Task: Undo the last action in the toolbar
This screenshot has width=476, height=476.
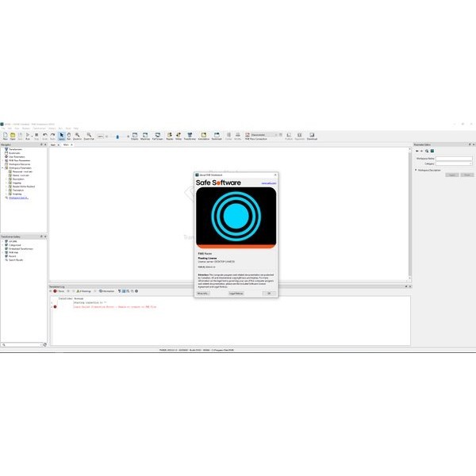Action: click(x=45, y=136)
